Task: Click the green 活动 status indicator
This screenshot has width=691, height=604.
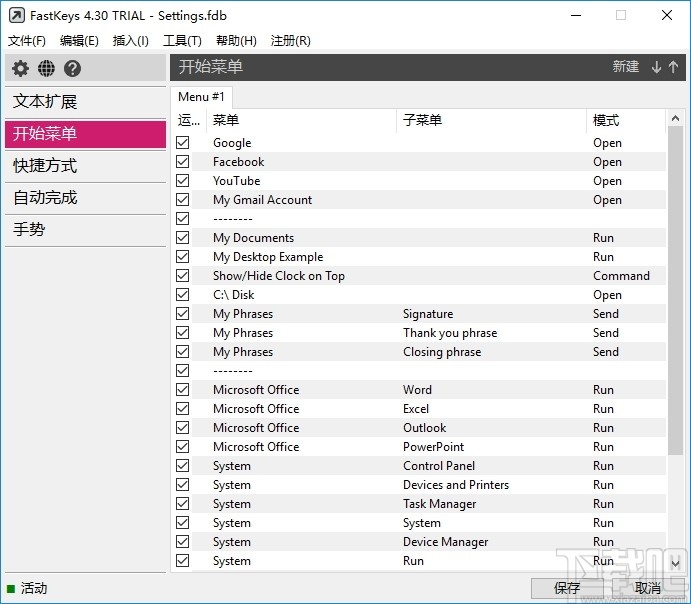Action: (x=11, y=589)
